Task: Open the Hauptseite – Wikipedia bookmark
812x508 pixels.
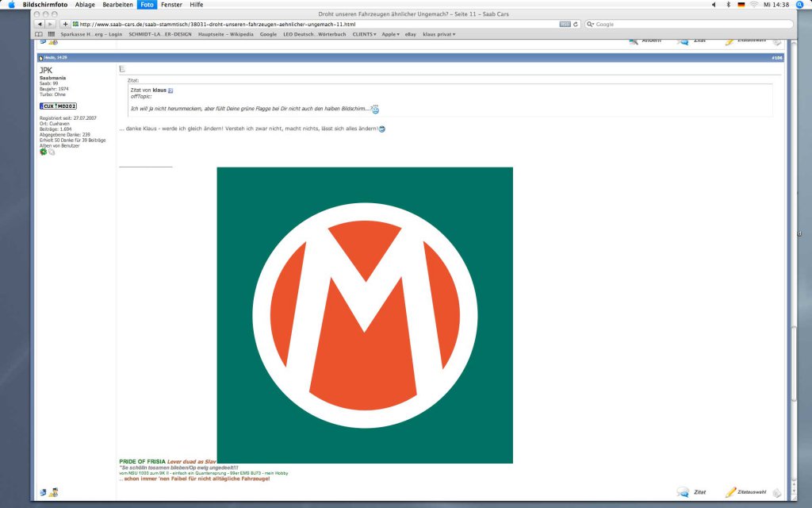Action: (x=226, y=34)
